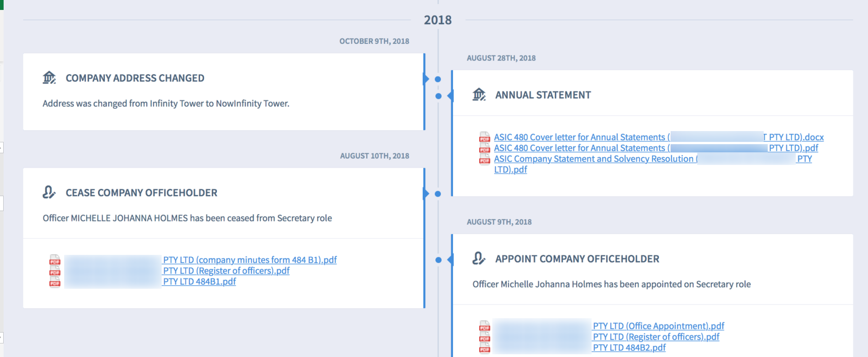The height and width of the screenshot is (357, 868).
Task: Click PDF icon beside Office Appointment file
Action: click(x=485, y=326)
